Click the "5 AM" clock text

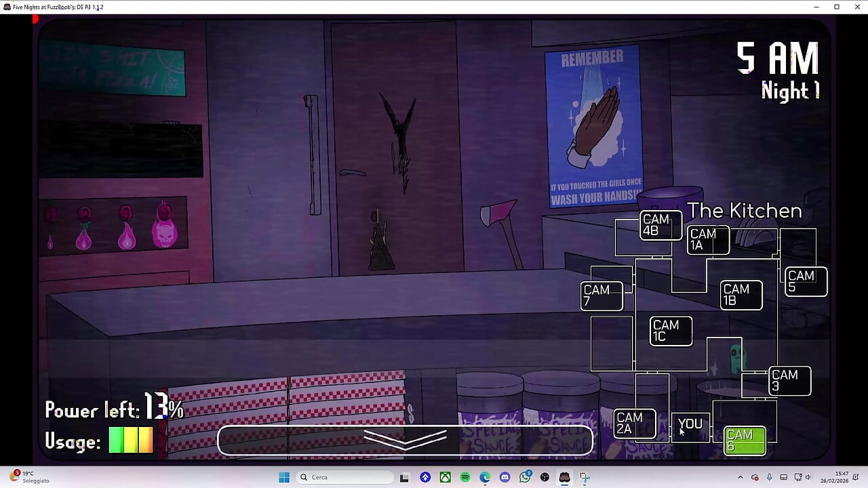[x=778, y=58]
